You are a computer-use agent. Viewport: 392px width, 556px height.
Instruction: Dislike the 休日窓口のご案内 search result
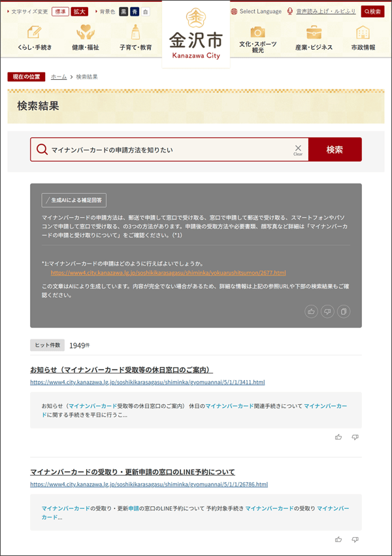[355, 437]
